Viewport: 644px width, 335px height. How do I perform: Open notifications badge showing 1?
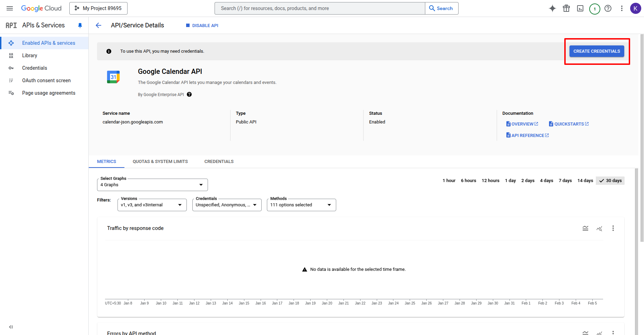(x=595, y=9)
